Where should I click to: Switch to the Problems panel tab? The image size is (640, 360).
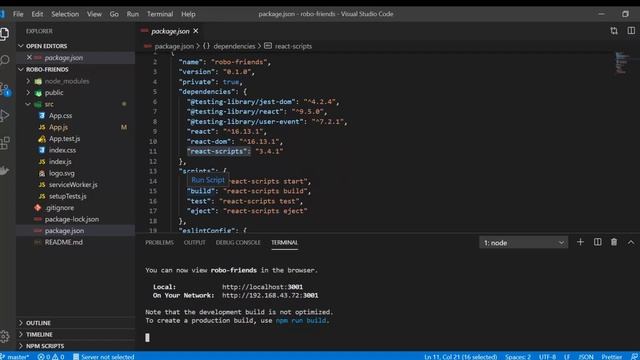tap(159, 242)
